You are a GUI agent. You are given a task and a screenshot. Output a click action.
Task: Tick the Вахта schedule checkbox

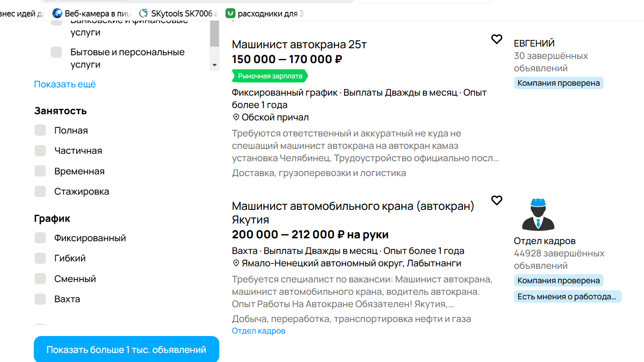coord(40,299)
